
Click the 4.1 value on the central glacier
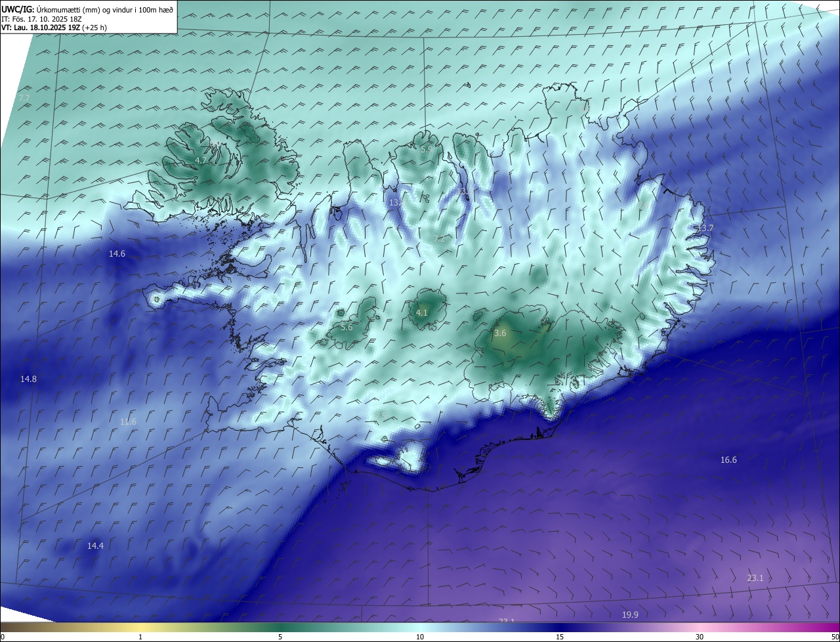pyautogui.click(x=421, y=313)
